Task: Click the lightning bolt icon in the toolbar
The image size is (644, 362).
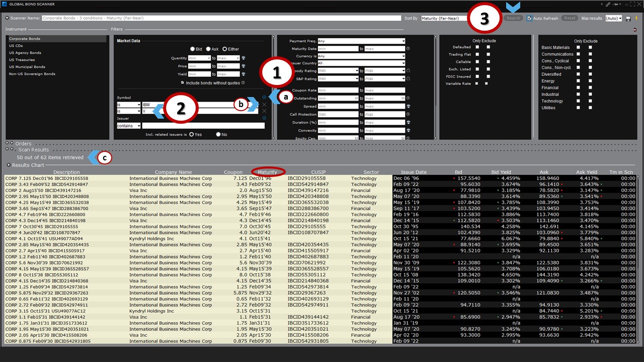Action: 636,18
